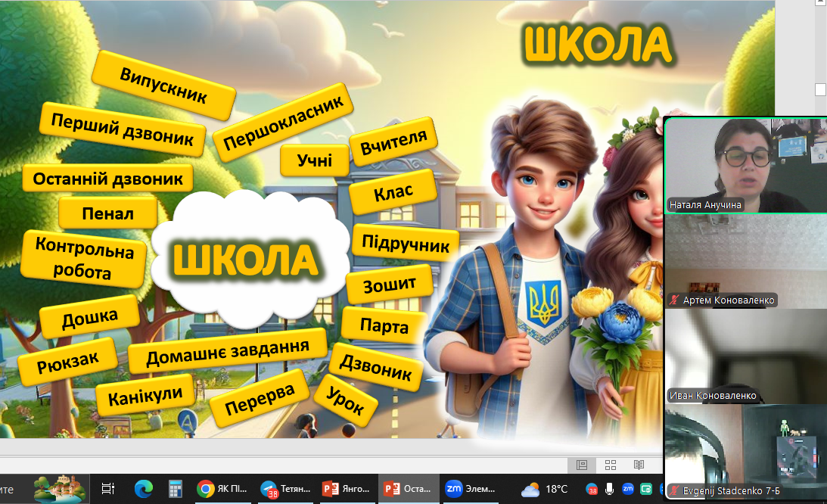Click the 'Рюкзак' word label
Image resolution: width=827 pixels, height=504 pixels.
[67, 363]
